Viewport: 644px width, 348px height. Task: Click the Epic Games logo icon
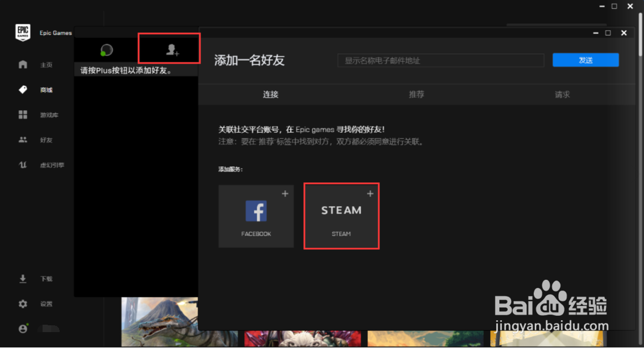tap(23, 32)
